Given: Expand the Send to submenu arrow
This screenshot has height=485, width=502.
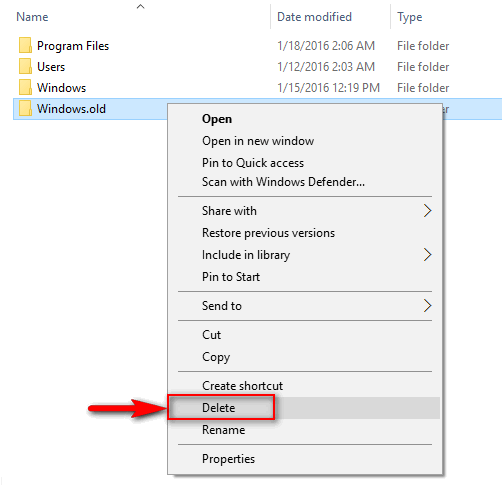Looking at the screenshot, I should pos(427,306).
